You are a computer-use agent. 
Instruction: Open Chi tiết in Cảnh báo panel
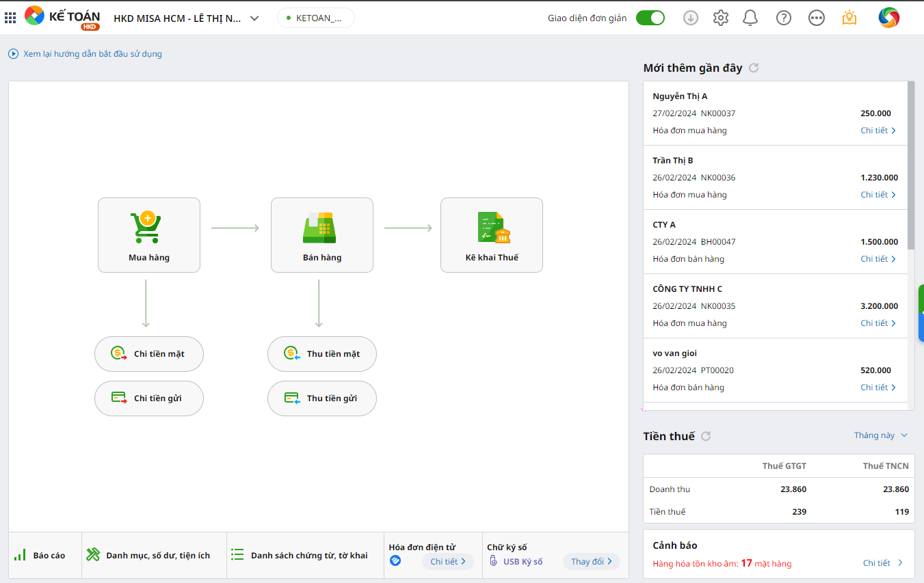click(883, 563)
